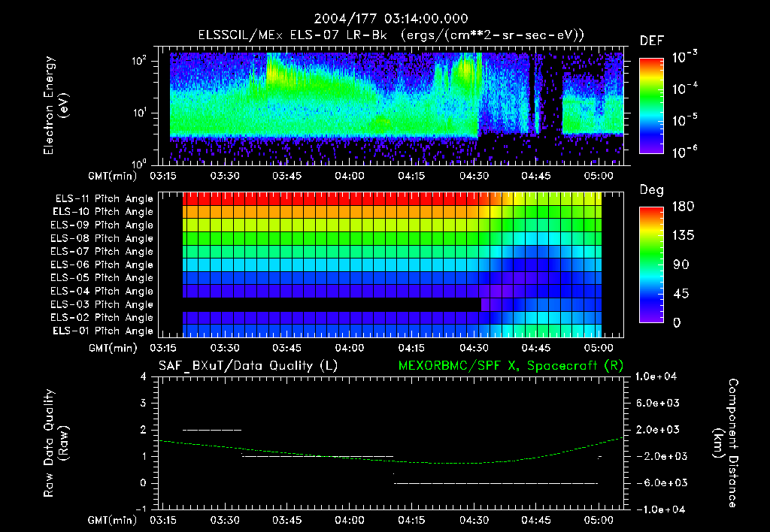The width and height of the screenshot is (770, 532).
Task: Click the ELS-04 Pitch Angle label
Action: coord(102,291)
